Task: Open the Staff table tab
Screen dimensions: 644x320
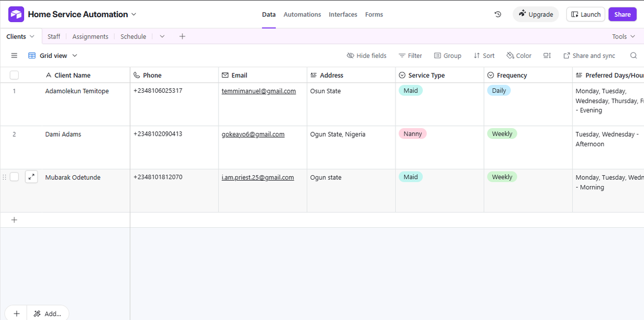Action: pos(54,36)
